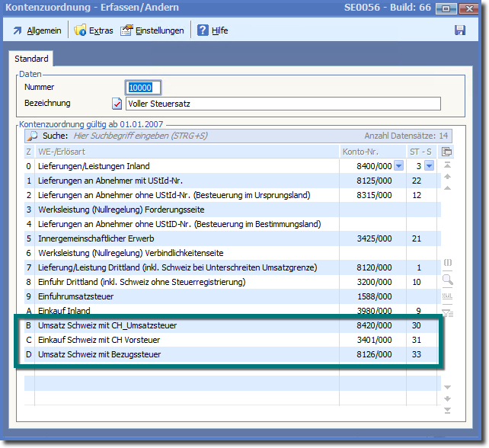Viewport: 489px width, 448px height.
Task: Switch to the Standard tab
Action: [x=31, y=59]
